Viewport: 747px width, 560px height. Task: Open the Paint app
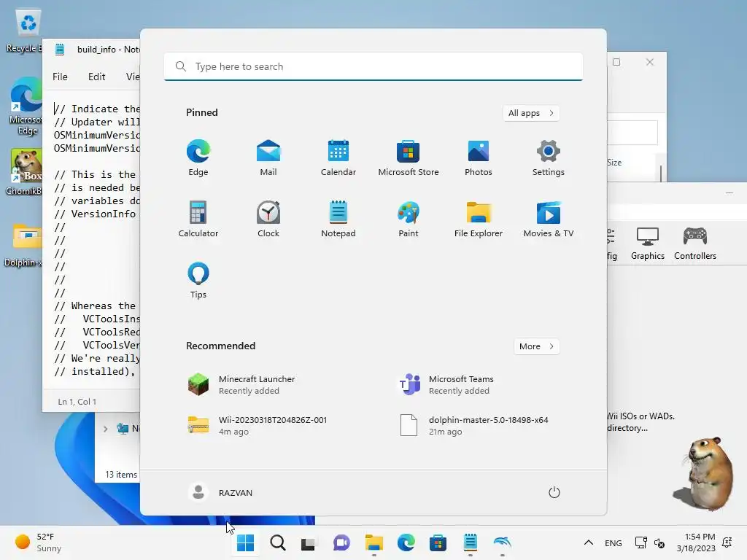[409, 219]
